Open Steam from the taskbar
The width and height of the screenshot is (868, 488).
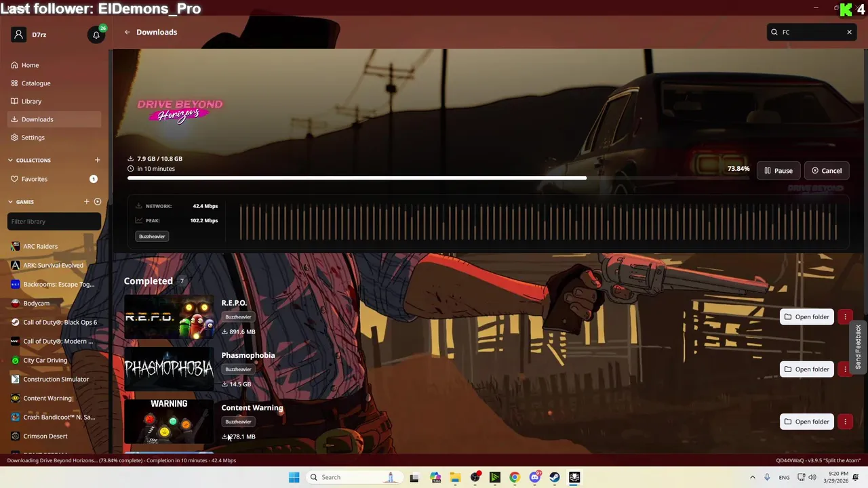coord(555,477)
